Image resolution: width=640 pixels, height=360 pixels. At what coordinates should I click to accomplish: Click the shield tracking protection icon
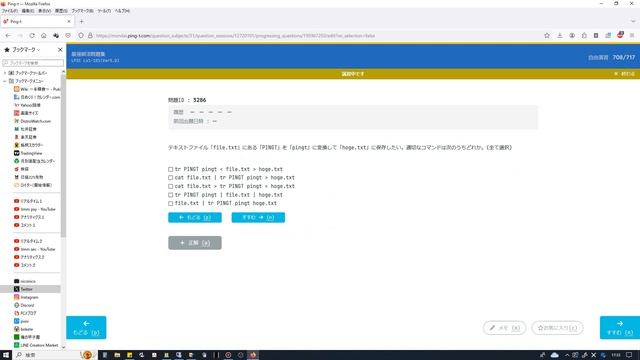[81, 36]
